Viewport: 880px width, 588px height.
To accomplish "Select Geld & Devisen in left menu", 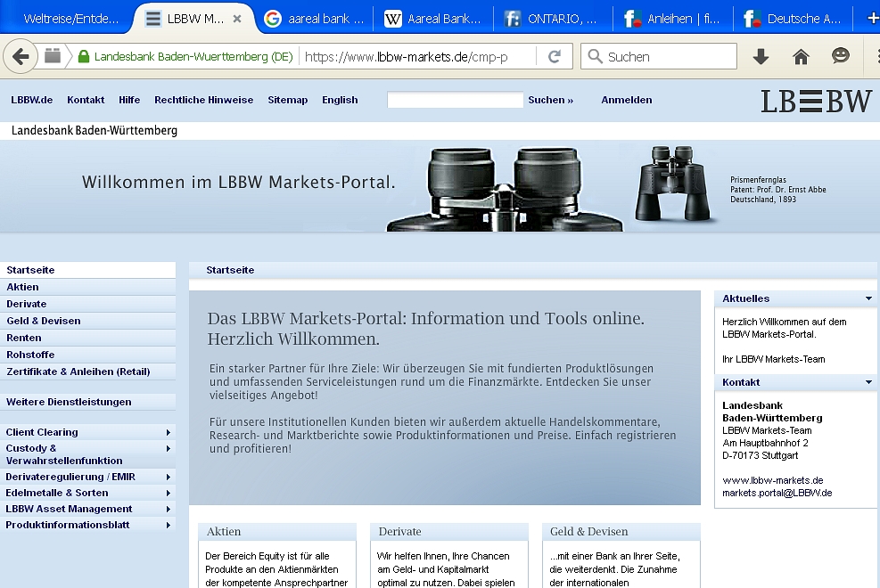I will tap(87, 321).
